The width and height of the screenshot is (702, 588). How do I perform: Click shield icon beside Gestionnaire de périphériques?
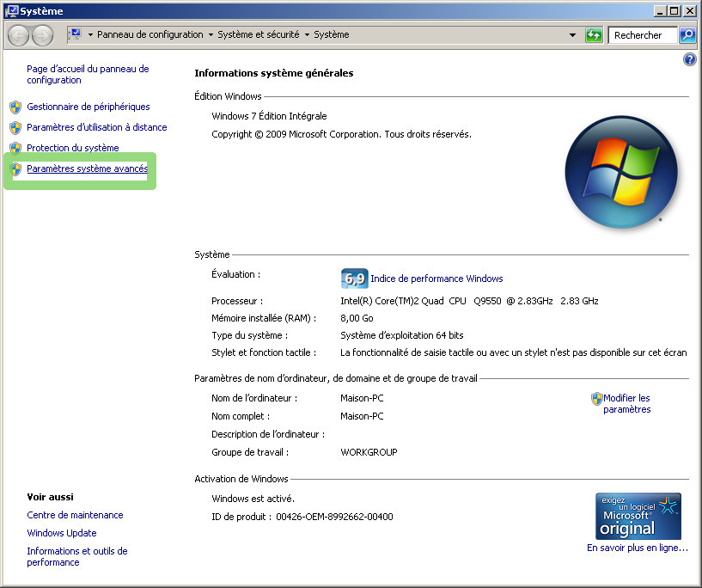15,107
